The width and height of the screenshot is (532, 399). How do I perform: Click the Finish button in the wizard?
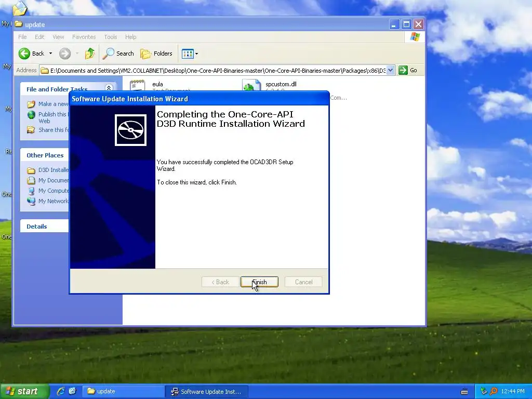(x=259, y=282)
